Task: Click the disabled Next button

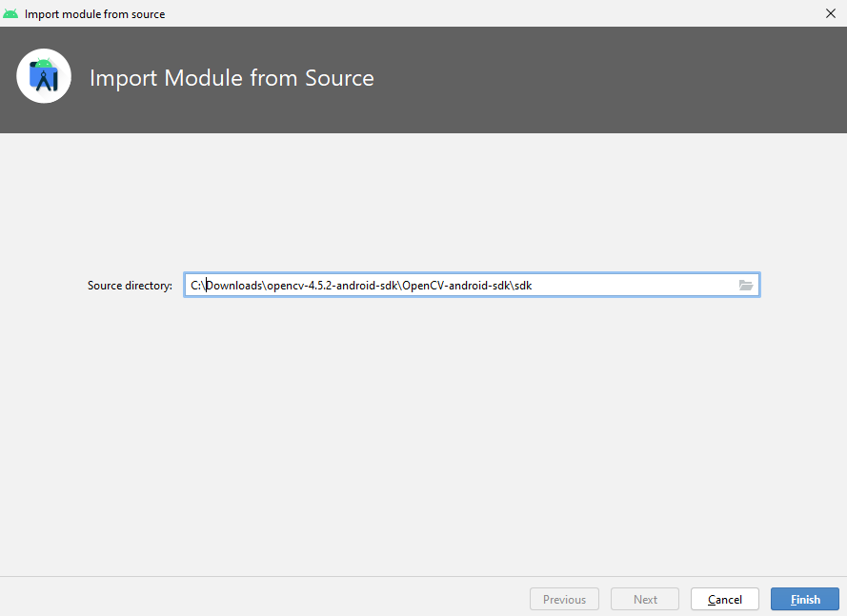Action: (x=645, y=599)
